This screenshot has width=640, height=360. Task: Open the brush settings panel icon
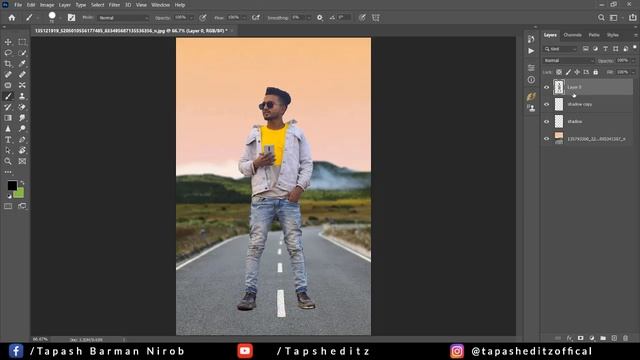(x=71, y=18)
